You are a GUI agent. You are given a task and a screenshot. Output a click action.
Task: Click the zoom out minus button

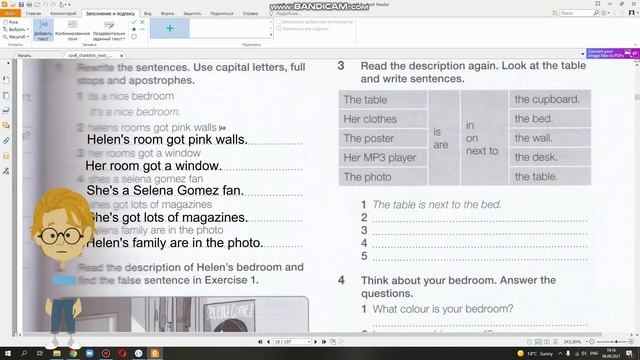pos(591,342)
